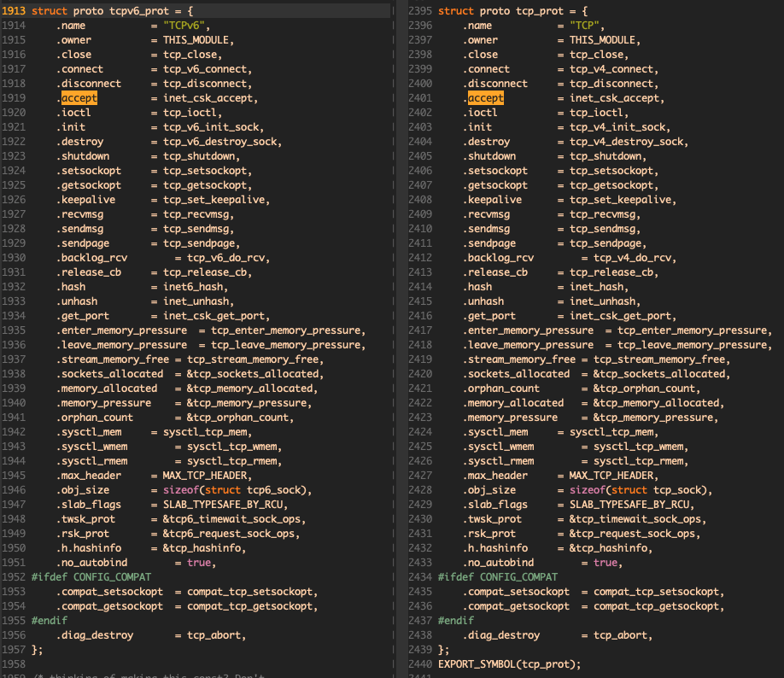Click line number 2440 in right gutter

(x=420, y=663)
